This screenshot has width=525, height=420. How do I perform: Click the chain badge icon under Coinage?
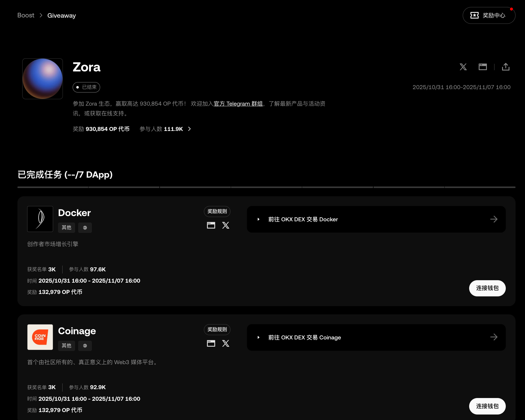pos(85,346)
